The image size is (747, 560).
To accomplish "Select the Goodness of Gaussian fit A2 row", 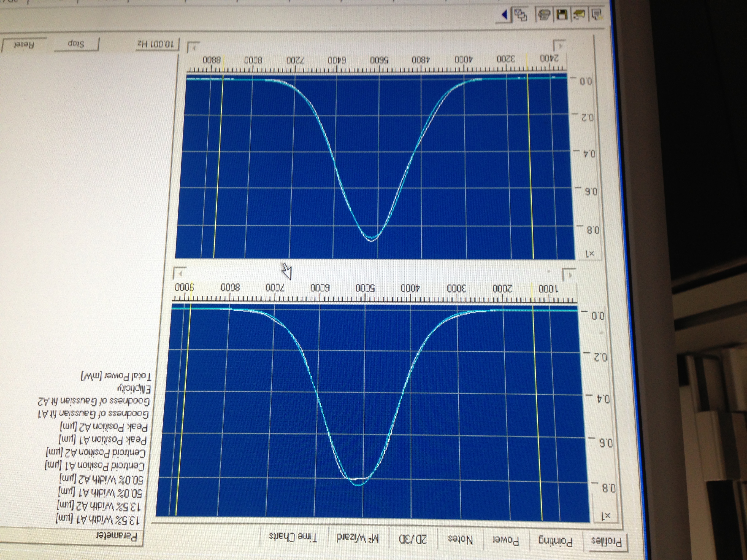I will 94,401.
